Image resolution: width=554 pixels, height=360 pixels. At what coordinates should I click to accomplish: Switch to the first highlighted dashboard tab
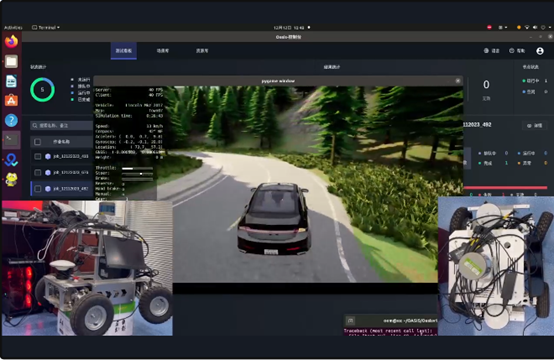tap(124, 51)
